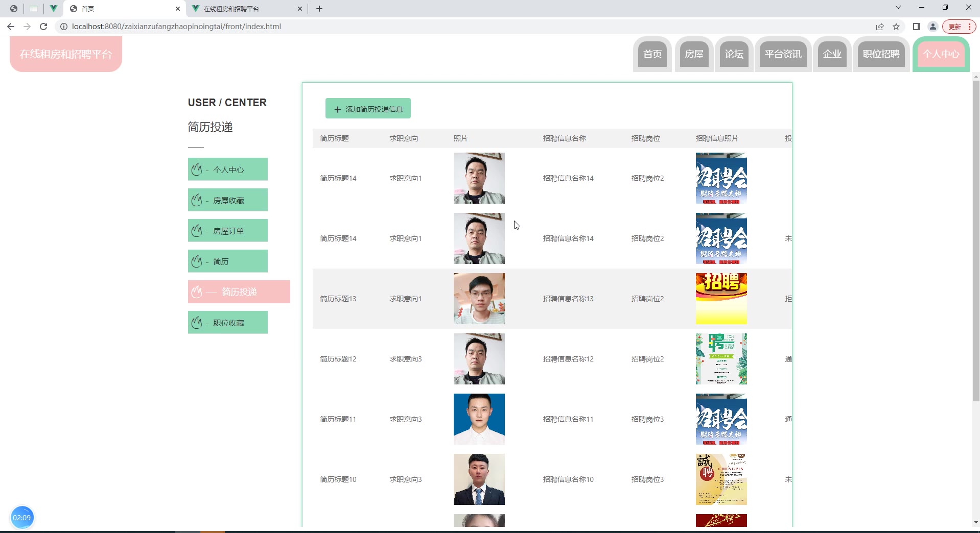The image size is (980, 533).
Task: Select 职位收藏 in the sidebar
Action: point(228,322)
